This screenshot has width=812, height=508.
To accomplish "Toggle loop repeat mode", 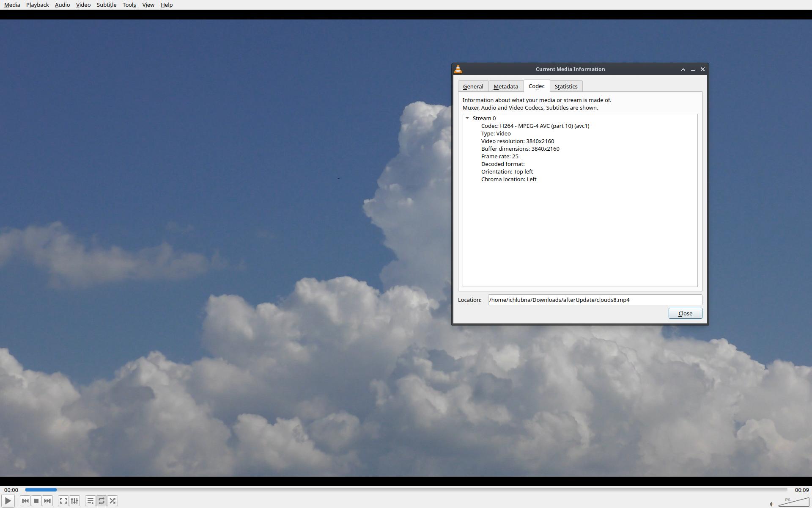I will pyautogui.click(x=101, y=501).
